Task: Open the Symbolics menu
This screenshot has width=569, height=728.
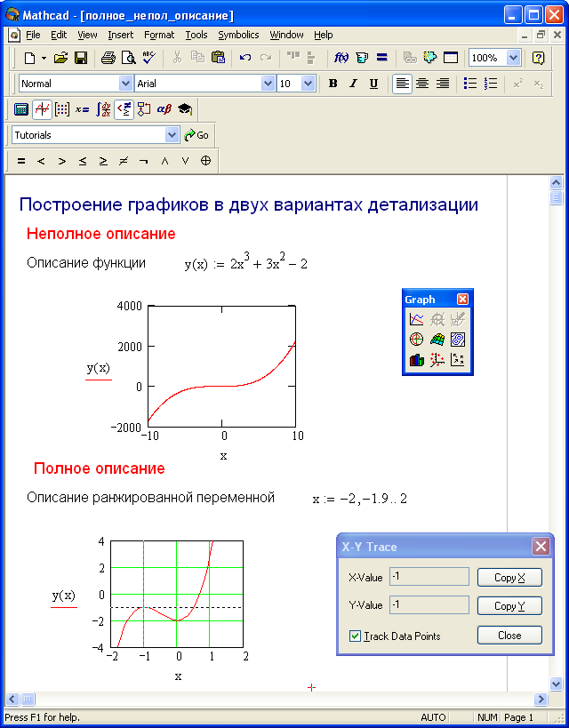Action: pyautogui.click(x=239, y=35)
